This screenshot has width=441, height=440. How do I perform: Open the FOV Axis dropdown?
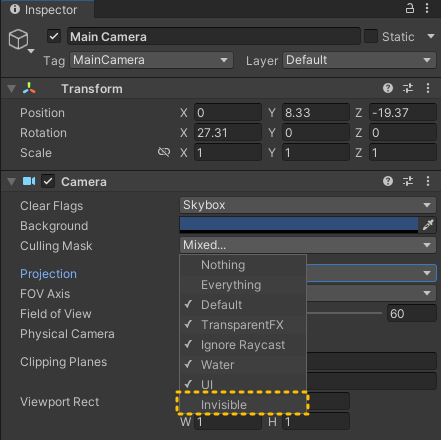pos(371,293)
